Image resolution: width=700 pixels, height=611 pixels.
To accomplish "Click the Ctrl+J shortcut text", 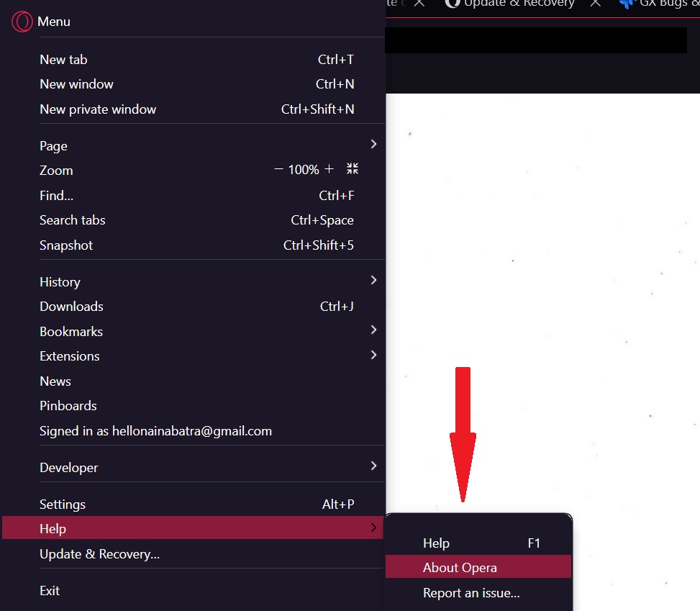I will click(337, 307).
